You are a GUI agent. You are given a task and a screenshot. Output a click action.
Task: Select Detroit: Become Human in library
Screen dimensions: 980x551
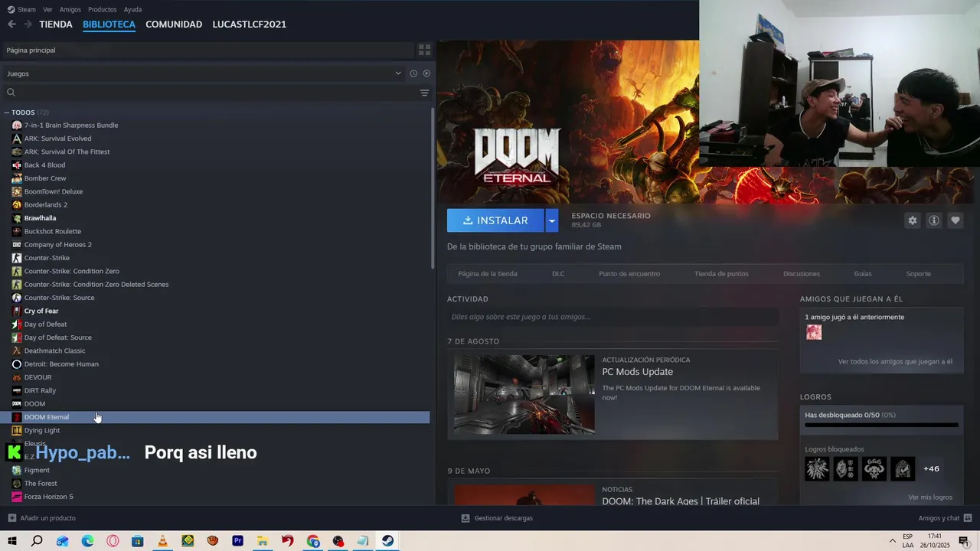(61, 364)
